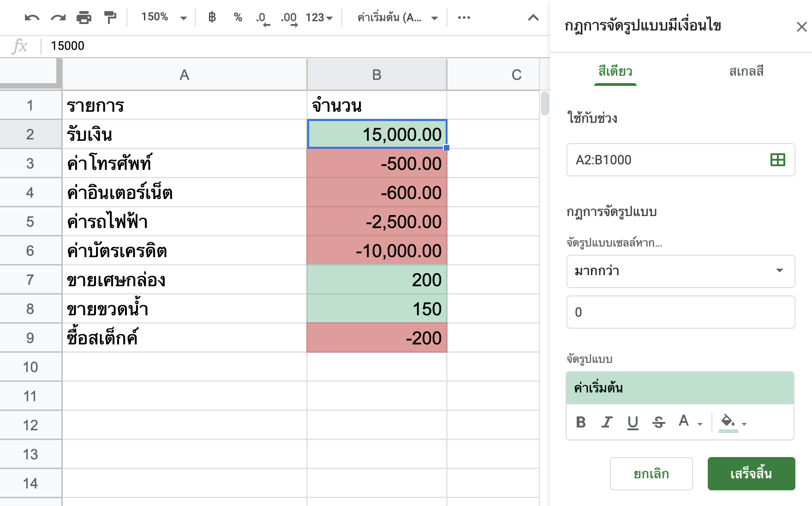The image size is (812, 506).
Task: Switch to the สเกลสี tab
Action: tap(746, 72)
